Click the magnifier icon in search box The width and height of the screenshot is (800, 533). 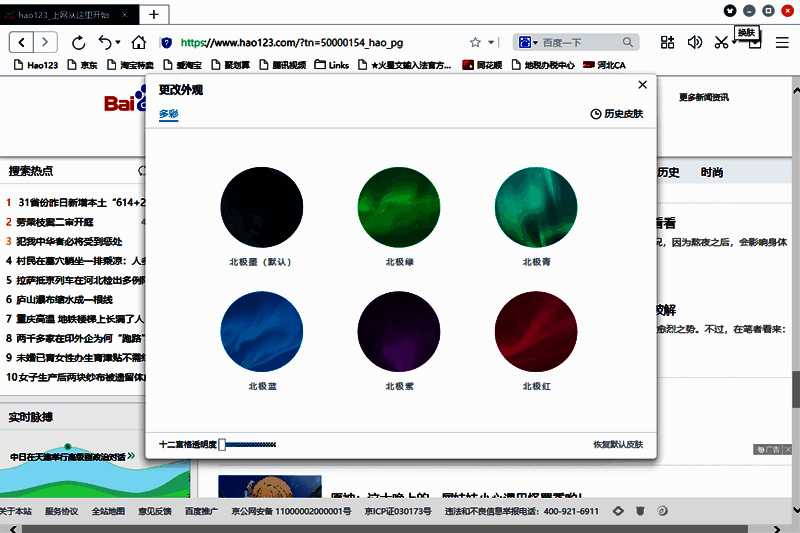coord(628,42)
